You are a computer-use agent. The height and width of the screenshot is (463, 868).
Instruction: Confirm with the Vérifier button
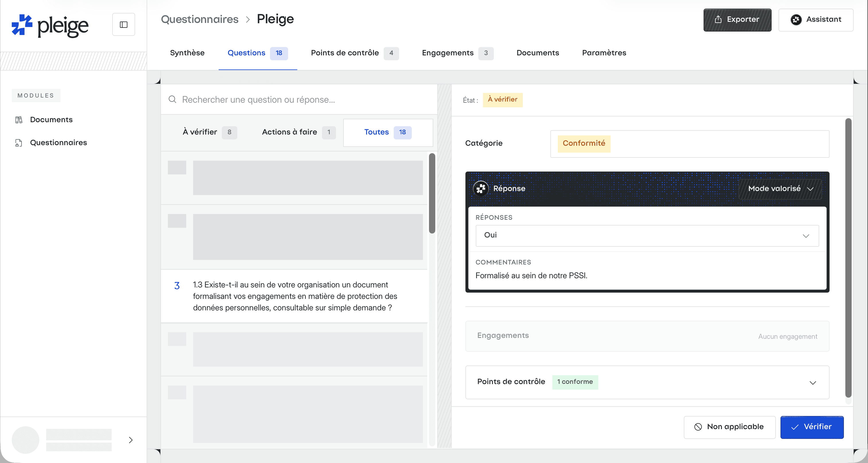pyautogui.click(x=812, y=427)
